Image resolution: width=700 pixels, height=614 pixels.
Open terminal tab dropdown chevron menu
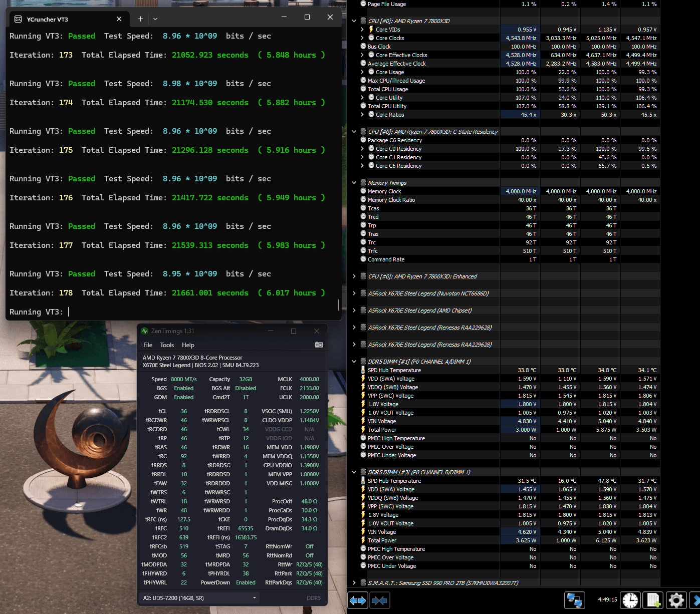(x=155, y=19)
